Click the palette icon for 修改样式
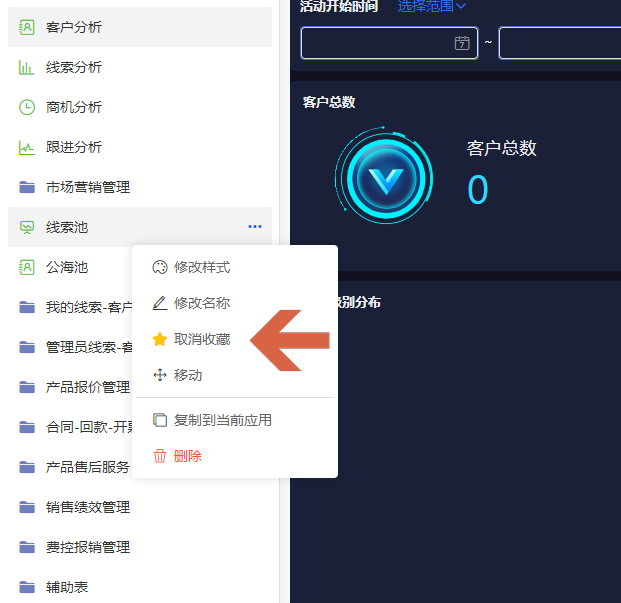Screen dimensions: 621x603 pyautogui.click(x=160, y=267)
